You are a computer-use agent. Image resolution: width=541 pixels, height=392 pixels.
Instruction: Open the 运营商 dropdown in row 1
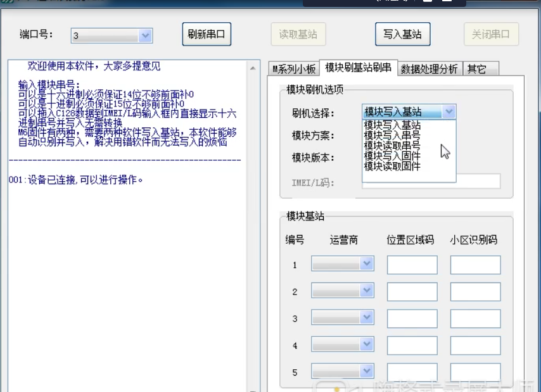point(343,263)
